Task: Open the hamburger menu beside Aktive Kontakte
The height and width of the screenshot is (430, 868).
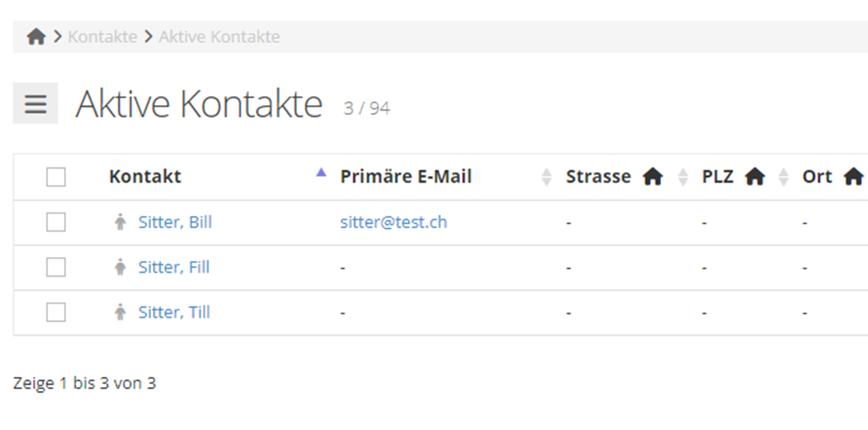Action: (36, 103)
